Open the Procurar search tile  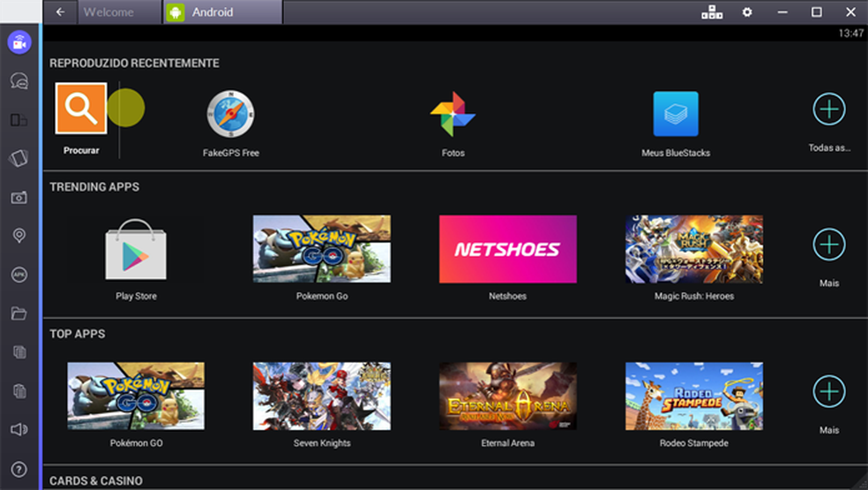[x=81, y=109]
